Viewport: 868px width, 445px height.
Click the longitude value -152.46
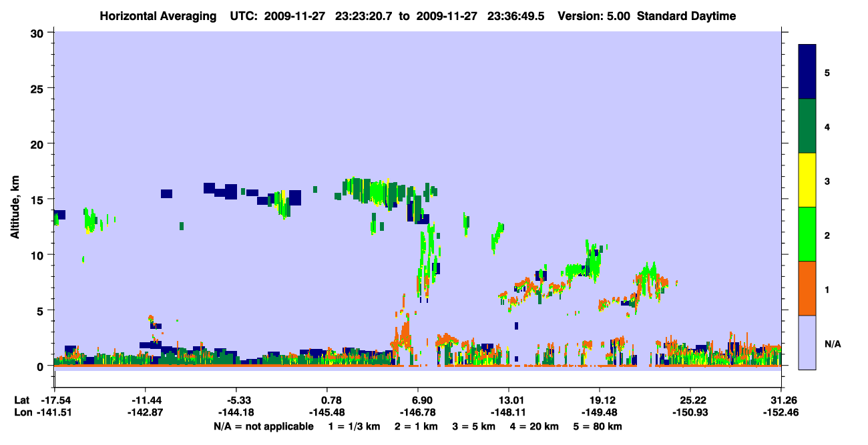[x=781, y=412]
